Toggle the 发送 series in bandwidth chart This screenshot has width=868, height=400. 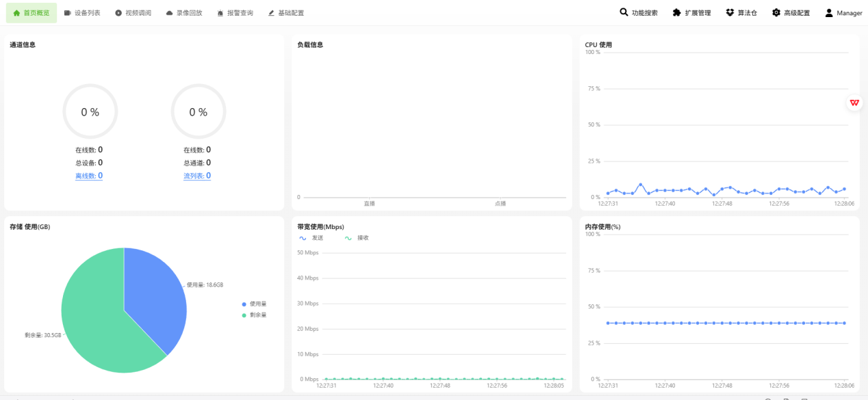click(310, 237)
